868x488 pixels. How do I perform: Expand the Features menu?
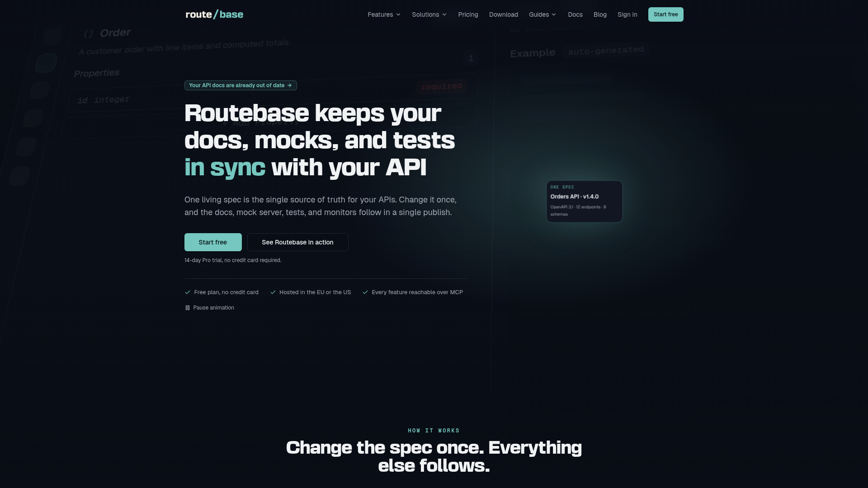click(384, 14)
